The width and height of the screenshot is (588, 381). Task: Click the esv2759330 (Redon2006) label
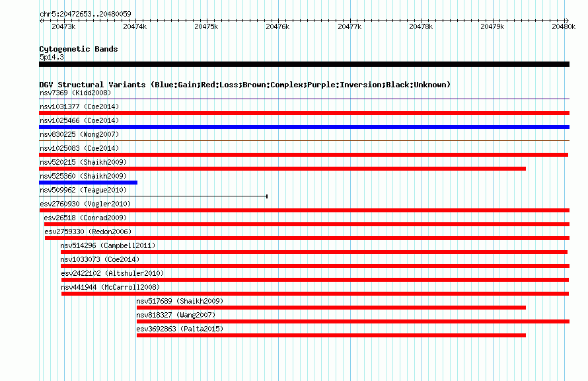click(x=88, y=232)
